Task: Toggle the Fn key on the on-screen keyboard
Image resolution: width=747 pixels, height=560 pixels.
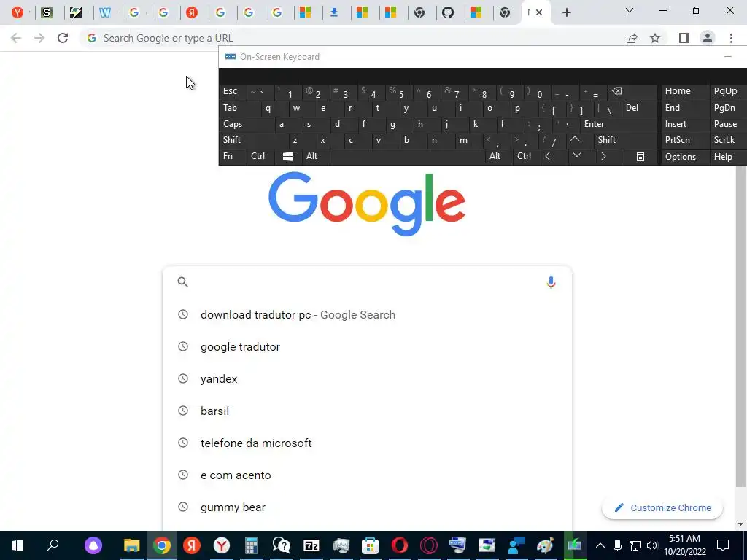Action: click(232, 156)
